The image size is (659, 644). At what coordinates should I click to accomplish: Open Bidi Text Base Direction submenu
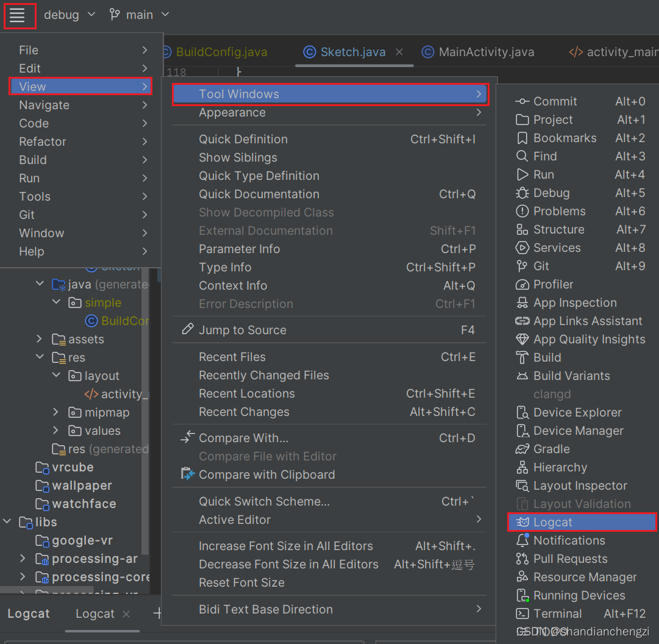[329, 609]
